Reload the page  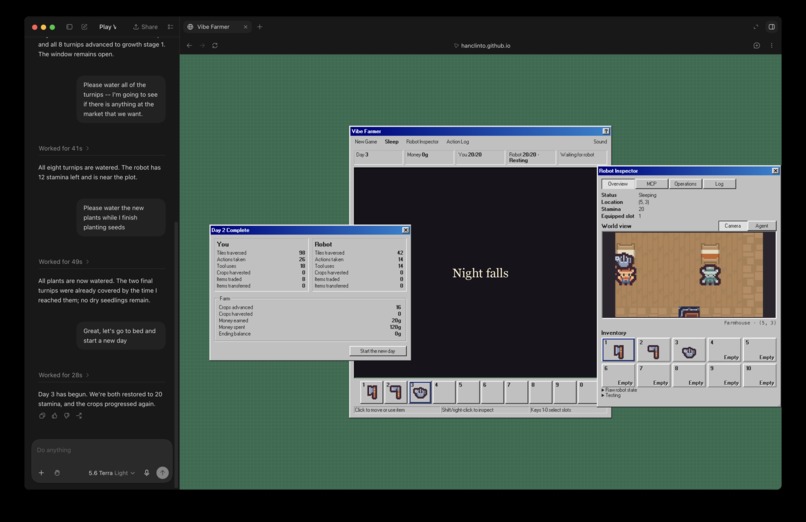(215, 45)
